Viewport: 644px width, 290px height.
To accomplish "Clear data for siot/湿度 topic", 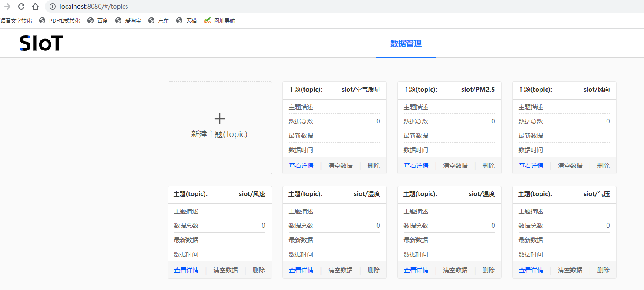I will [x=340, y=270].
